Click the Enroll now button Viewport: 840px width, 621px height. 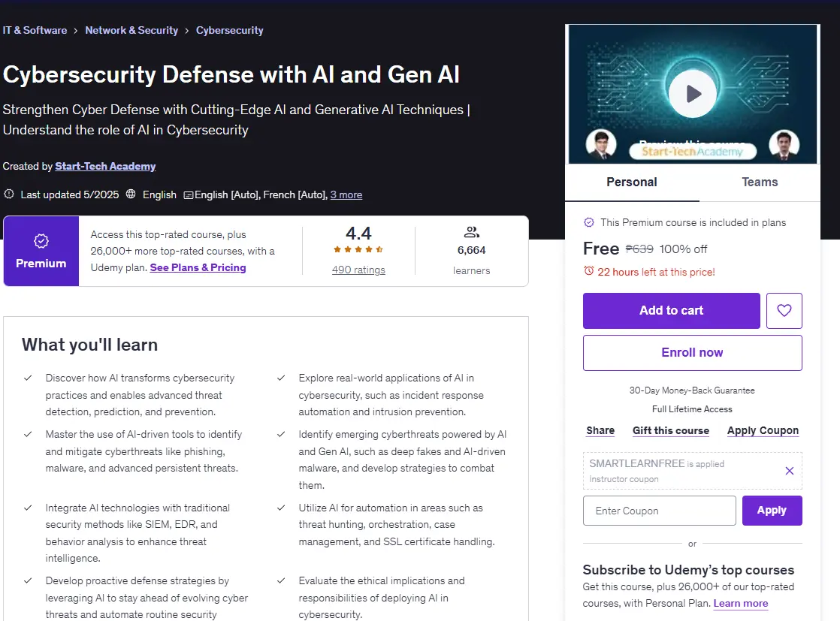pyautogui.click(x=692, y=353)
